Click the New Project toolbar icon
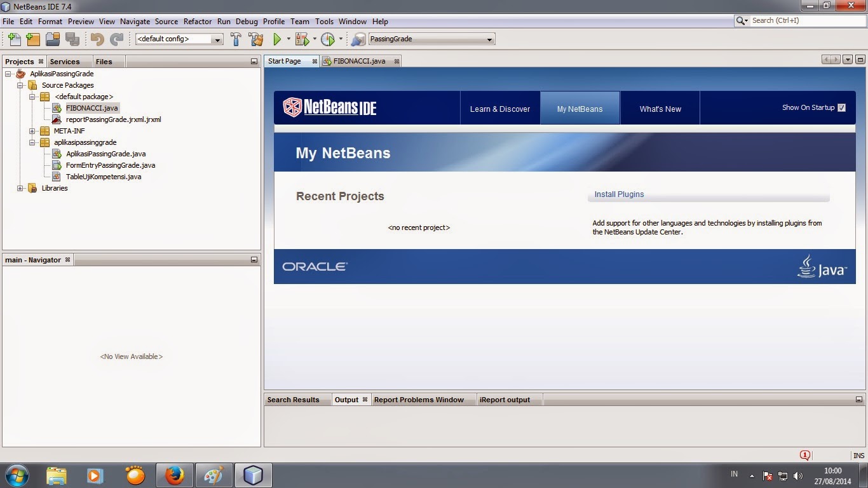The height and width of the screenshot is (488, 868). (x=33, y=39)
